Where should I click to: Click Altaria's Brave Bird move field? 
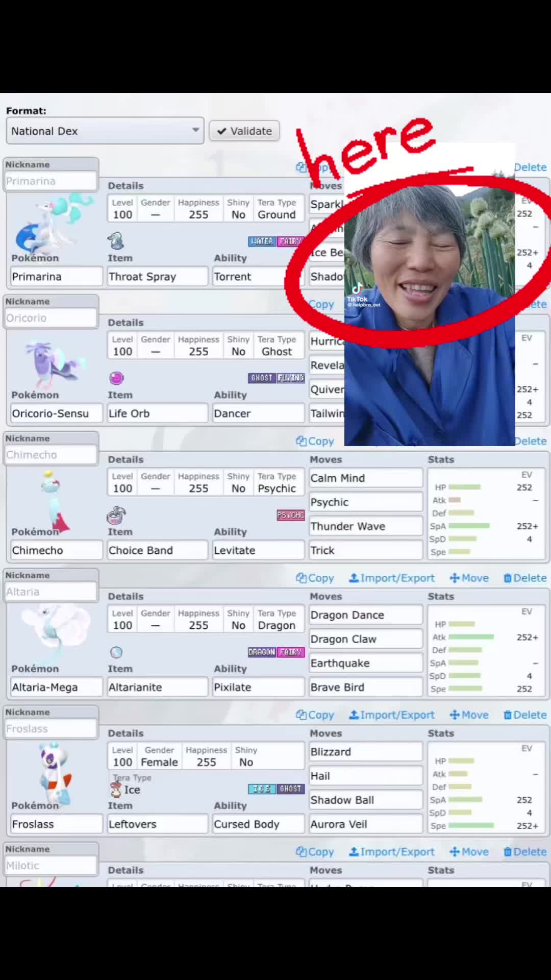[366, 687]
